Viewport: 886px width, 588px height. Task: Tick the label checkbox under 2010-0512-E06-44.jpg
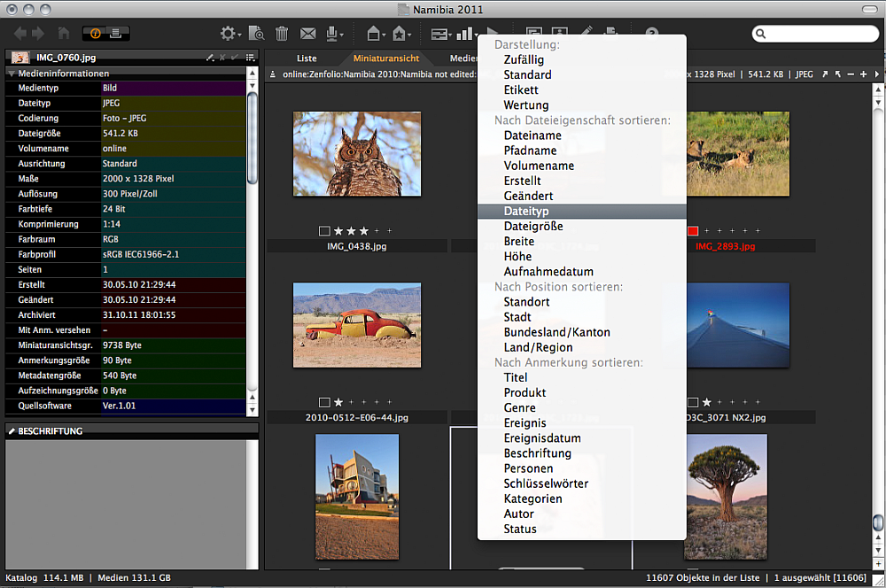coord(324,402)
